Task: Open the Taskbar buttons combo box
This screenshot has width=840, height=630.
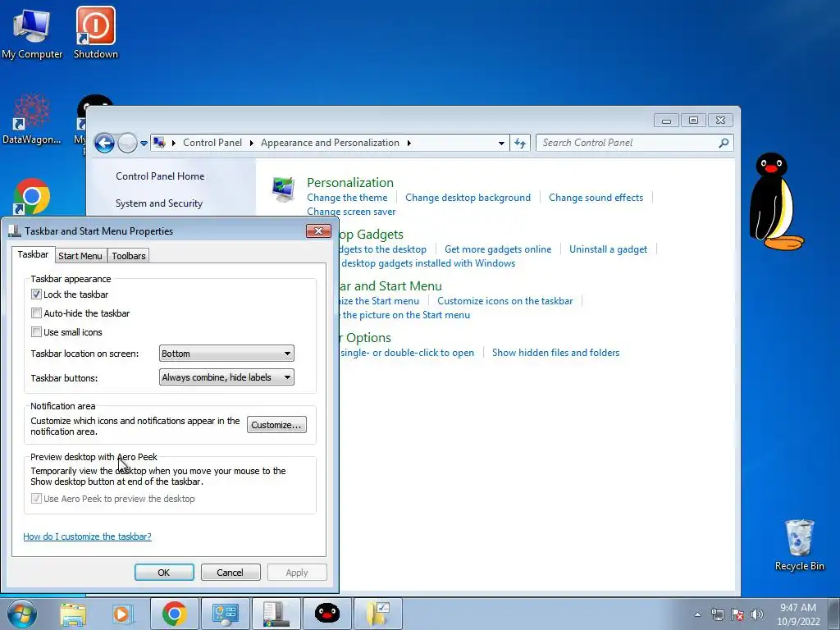Action: [x=226, y=377]
